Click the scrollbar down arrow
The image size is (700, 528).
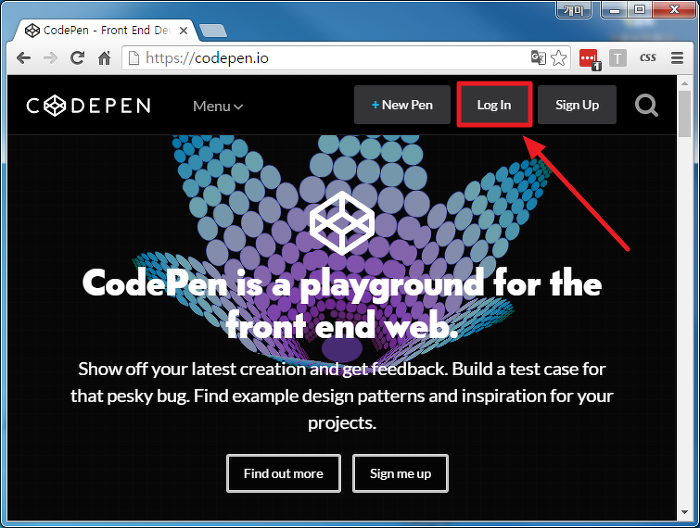684,512
